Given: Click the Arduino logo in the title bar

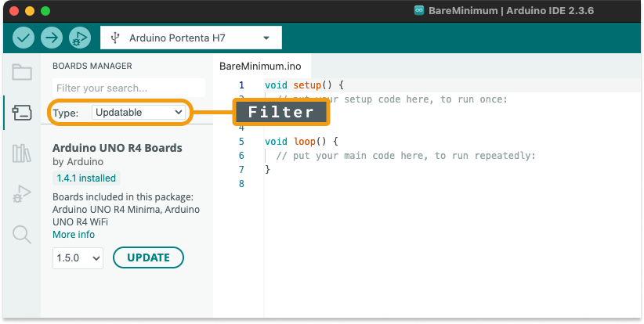Looking at the screenshot, I should pos(419,10).
